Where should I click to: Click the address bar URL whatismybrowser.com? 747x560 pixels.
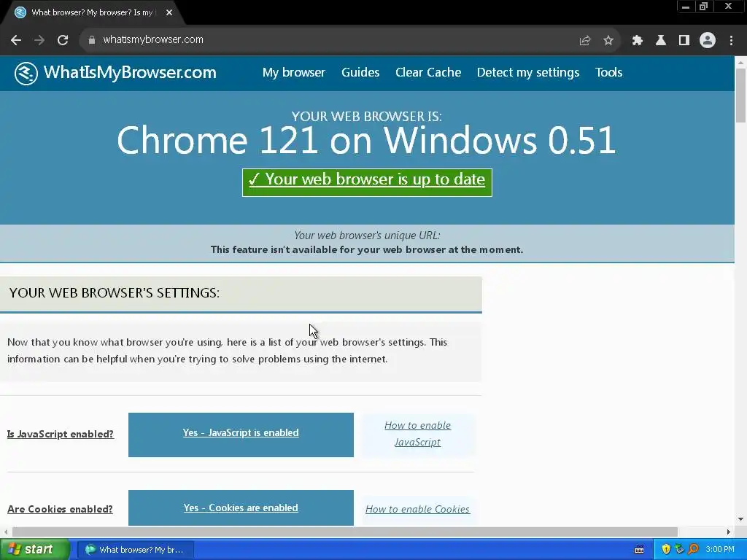click(x=153, y=39)
